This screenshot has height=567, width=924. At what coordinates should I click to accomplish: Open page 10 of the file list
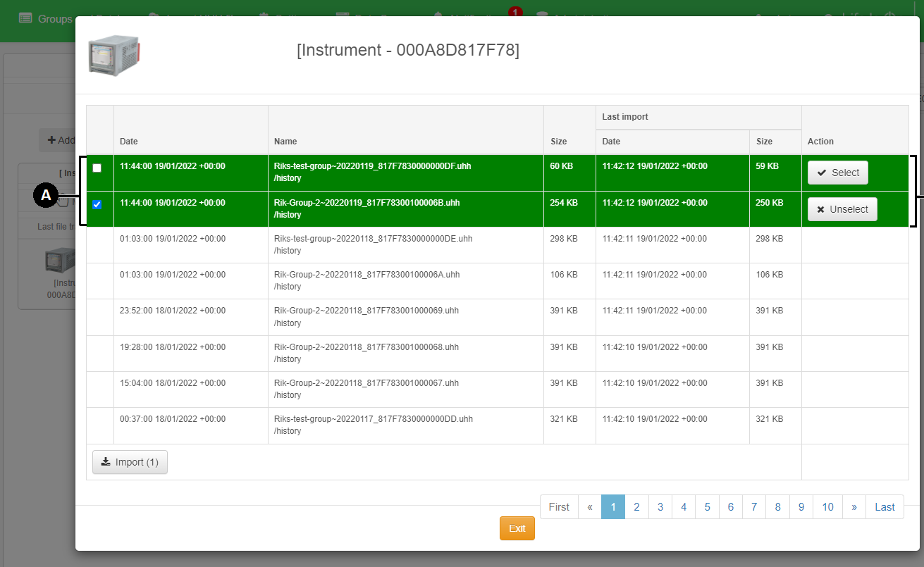pos(827,507)
